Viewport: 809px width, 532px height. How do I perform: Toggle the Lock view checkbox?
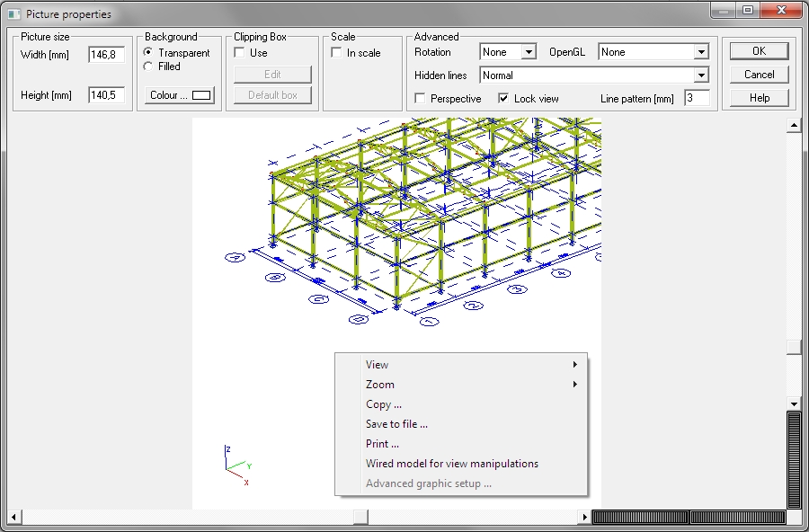tap(503, 99)
